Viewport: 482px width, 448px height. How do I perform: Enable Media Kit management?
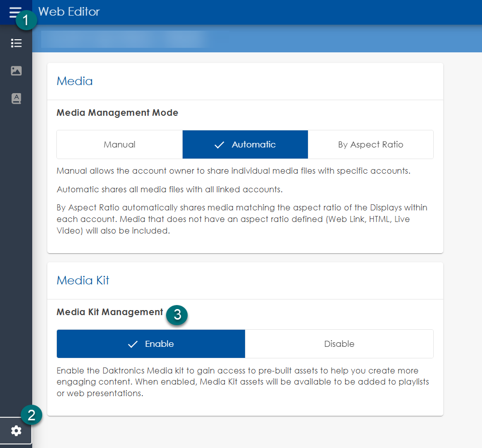151,344
